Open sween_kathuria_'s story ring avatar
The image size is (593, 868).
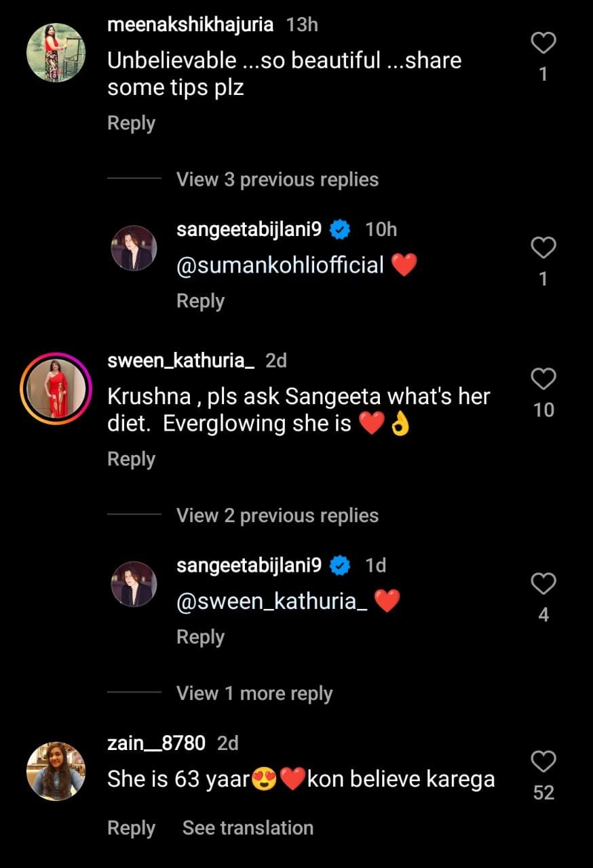click(x=56, y=389)
